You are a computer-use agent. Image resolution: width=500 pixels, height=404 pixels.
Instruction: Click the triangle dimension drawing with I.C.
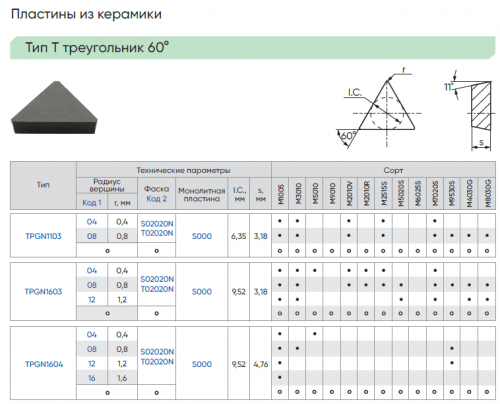point(379,108)
